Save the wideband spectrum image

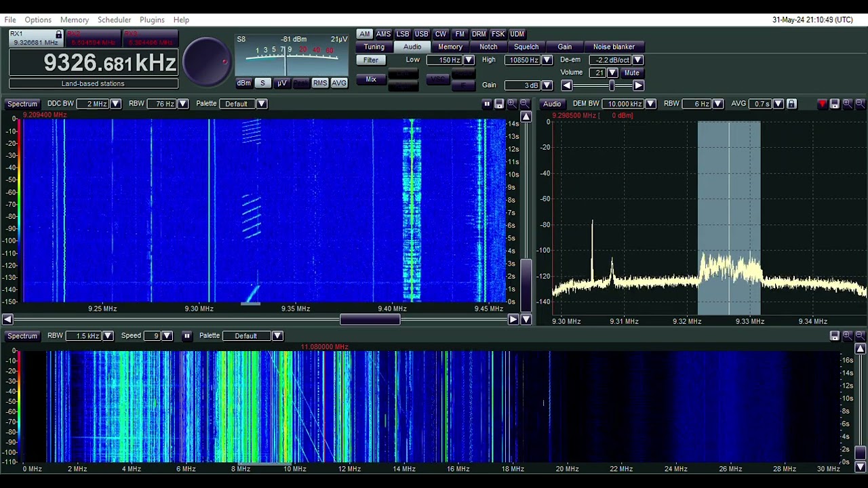[835, 335]
